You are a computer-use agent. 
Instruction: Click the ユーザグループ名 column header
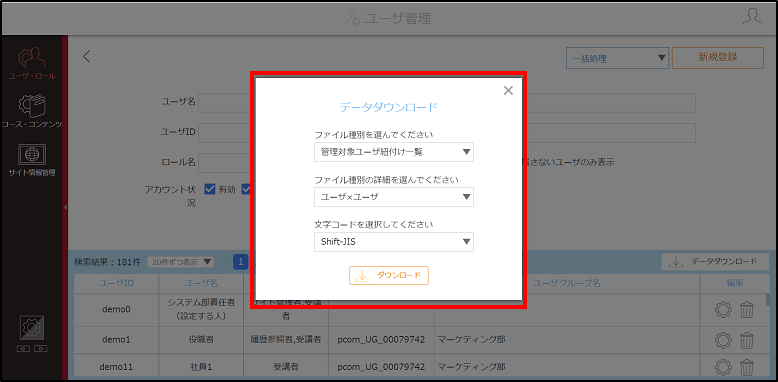(x=567, y=283)
